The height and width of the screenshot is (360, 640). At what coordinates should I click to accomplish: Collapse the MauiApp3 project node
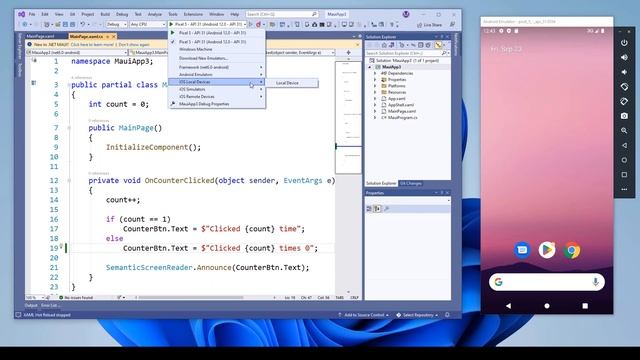tap(370, 67)
